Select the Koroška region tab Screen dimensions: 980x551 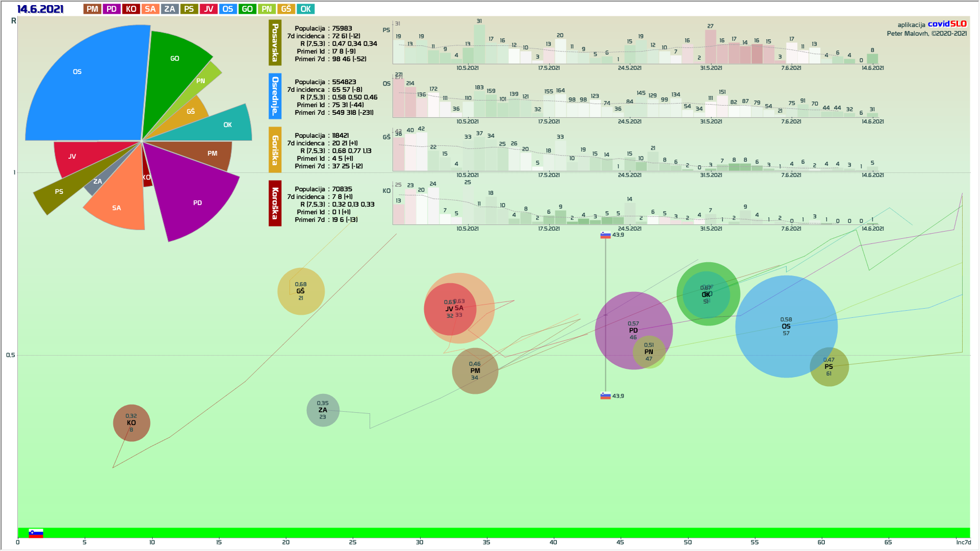pos(275,203)
